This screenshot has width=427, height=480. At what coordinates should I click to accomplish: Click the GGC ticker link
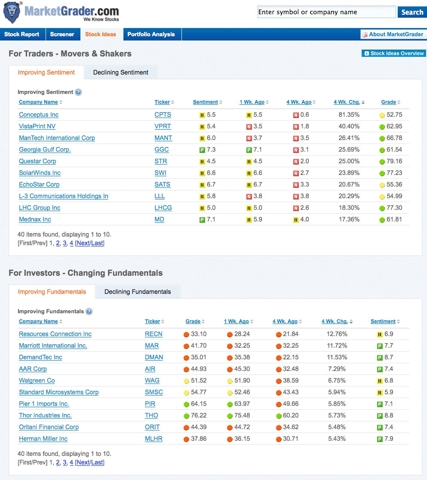162,150
